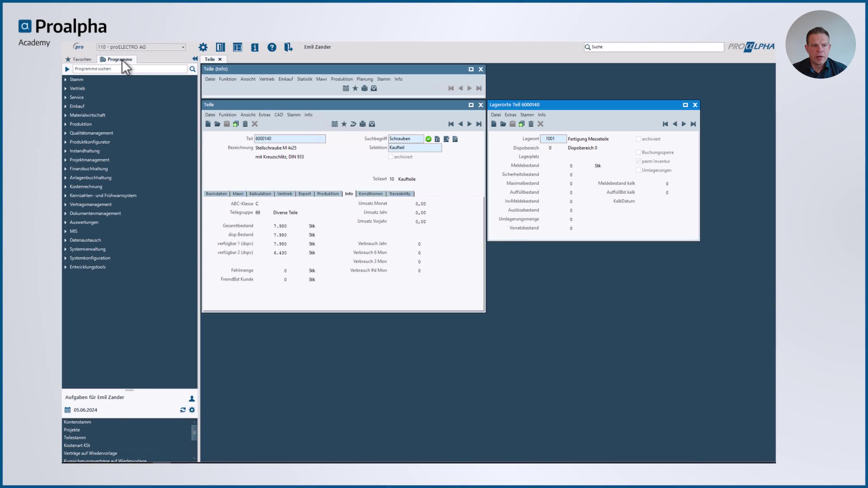Click the global Suche search field
Image resolution: width=868 pixels, height=488 pixels.
pyautogui.click(x=654, y=47)
